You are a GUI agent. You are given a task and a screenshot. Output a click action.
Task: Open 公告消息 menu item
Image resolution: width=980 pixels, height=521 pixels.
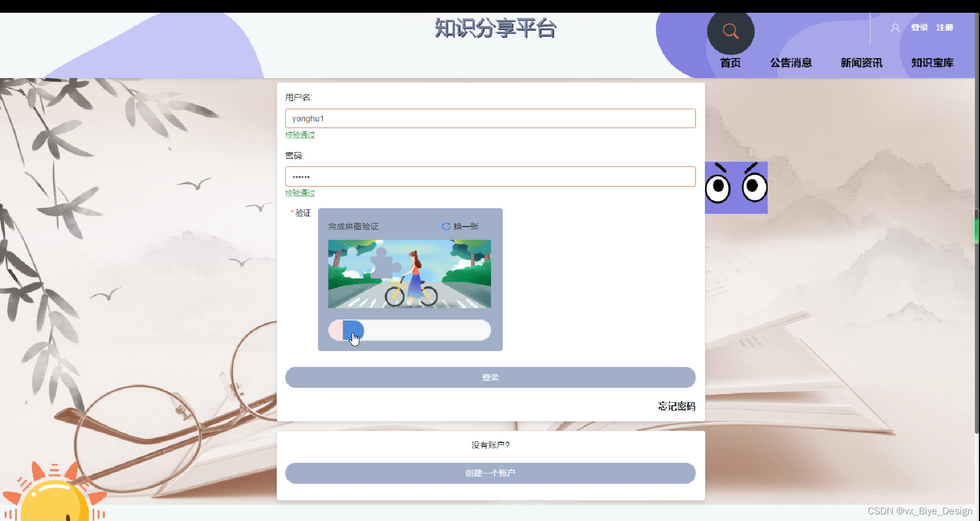click(791, 63)
